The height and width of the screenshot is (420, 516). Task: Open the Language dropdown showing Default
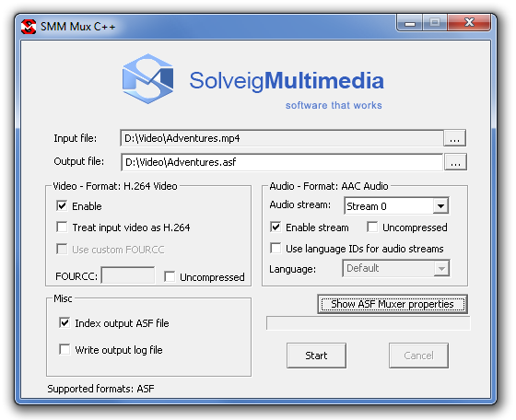coord(396,268)
